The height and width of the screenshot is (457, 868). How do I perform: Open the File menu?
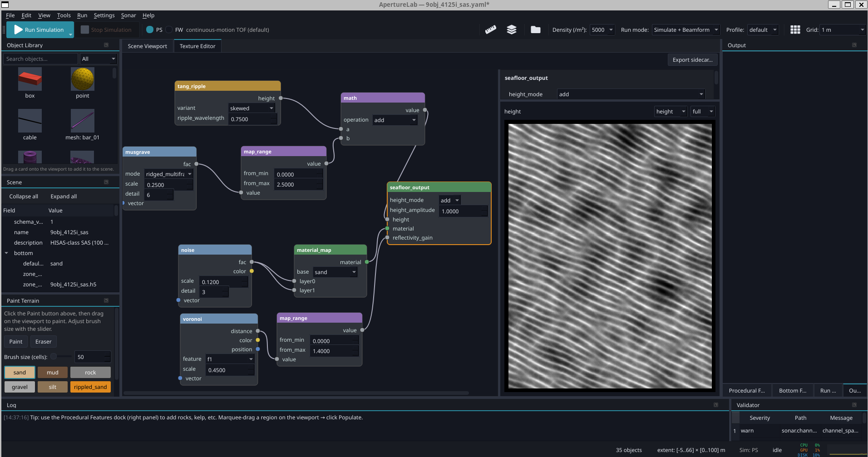[10, 15]
